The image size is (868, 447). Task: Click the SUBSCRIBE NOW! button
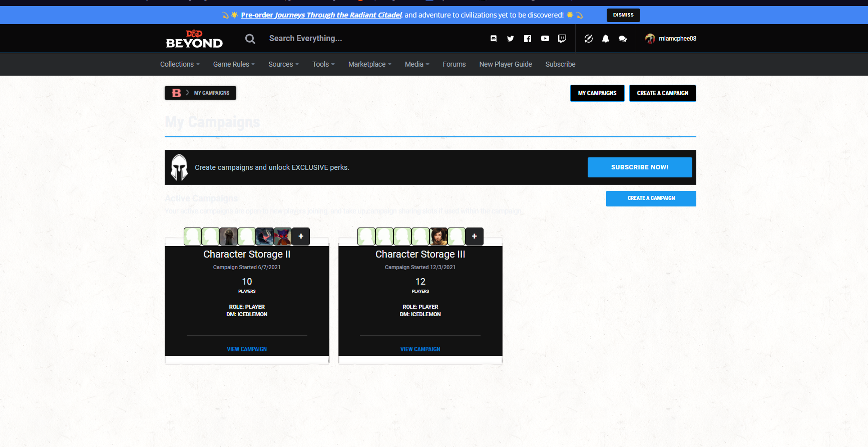coord(640,167)
